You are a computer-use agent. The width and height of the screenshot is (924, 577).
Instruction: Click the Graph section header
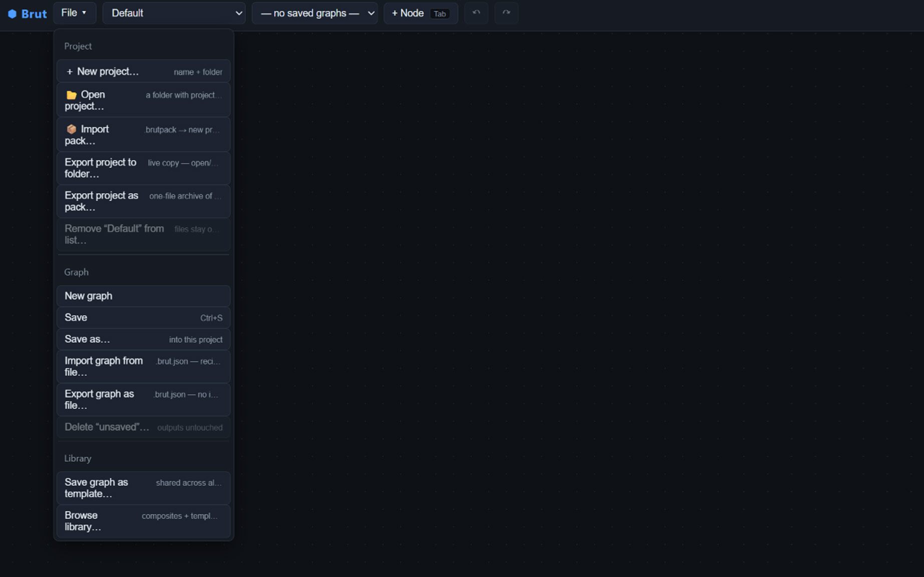click(x=76, y=272)
